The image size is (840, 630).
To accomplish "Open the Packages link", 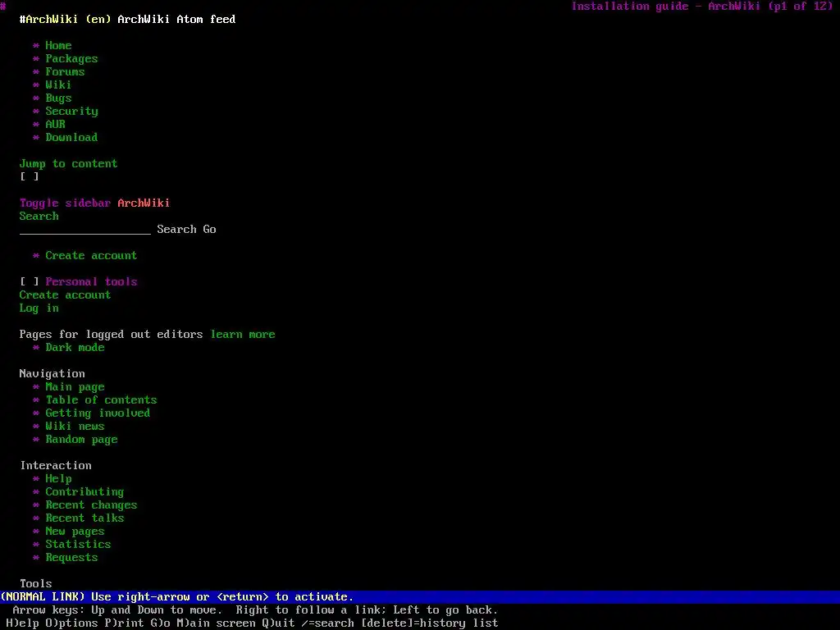I will click(71, 59).
